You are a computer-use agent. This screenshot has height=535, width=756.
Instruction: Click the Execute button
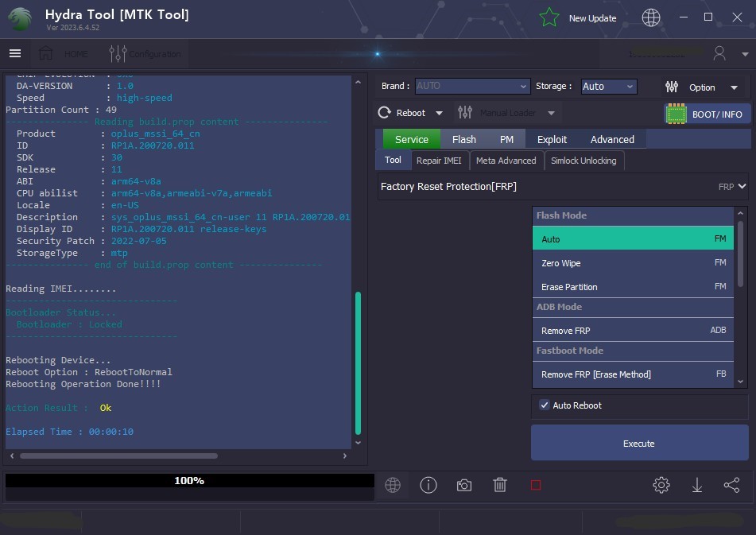[639, 443]
